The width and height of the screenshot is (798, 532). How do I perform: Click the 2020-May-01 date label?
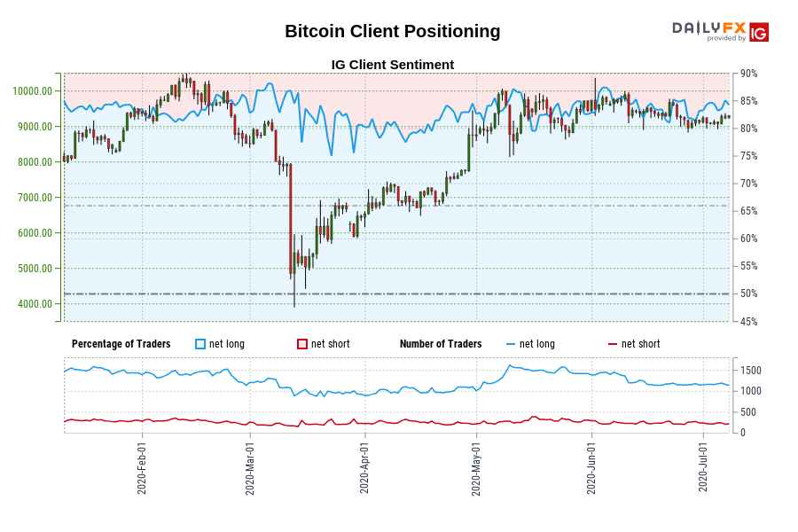[x=476, y=469]
